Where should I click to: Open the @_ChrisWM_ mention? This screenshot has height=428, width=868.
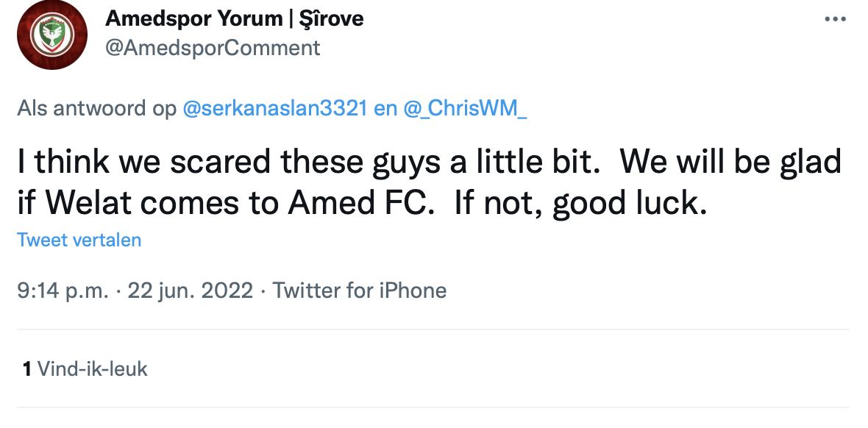tap(465, 109)
